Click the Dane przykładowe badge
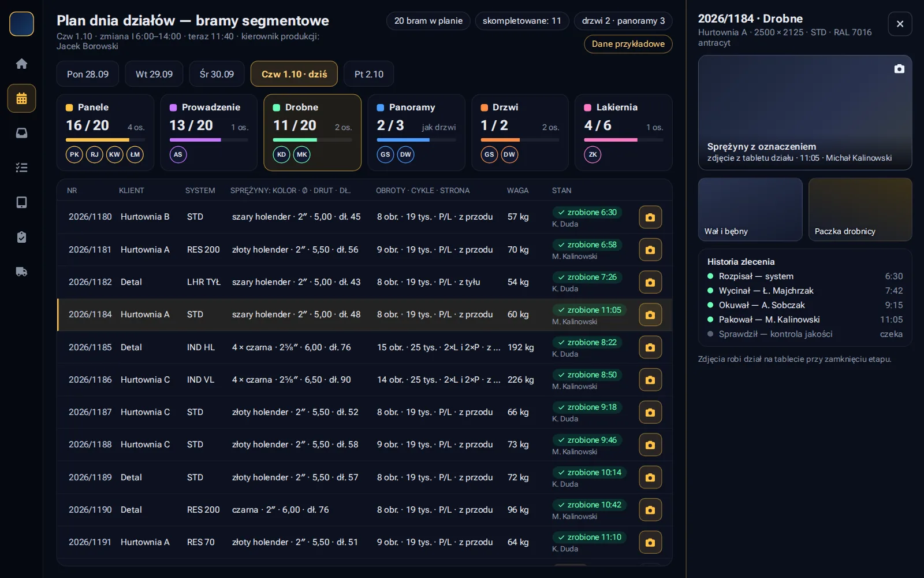This screenshot has width=924, height=578. 628,44
